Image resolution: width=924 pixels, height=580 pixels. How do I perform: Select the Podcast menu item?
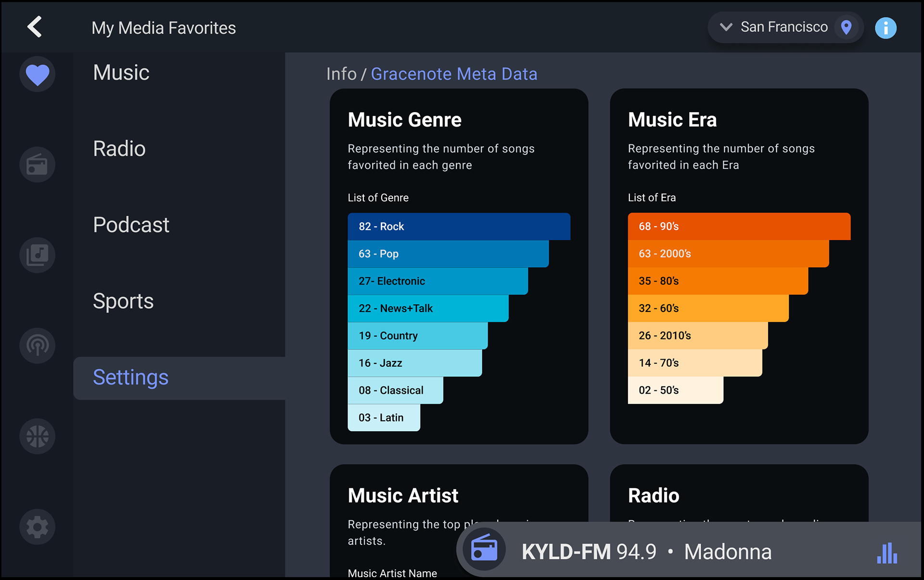point(131,225)
